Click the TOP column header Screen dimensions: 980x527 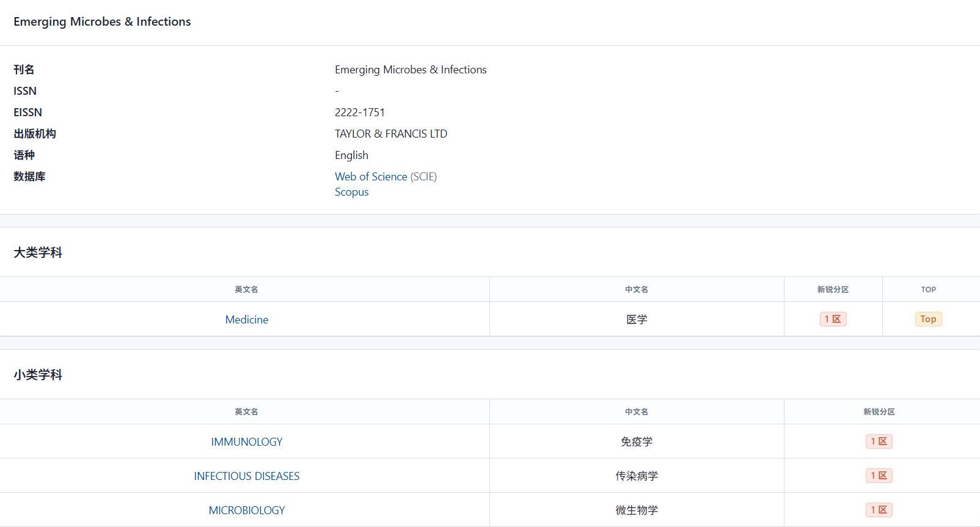tap(928, 290)
